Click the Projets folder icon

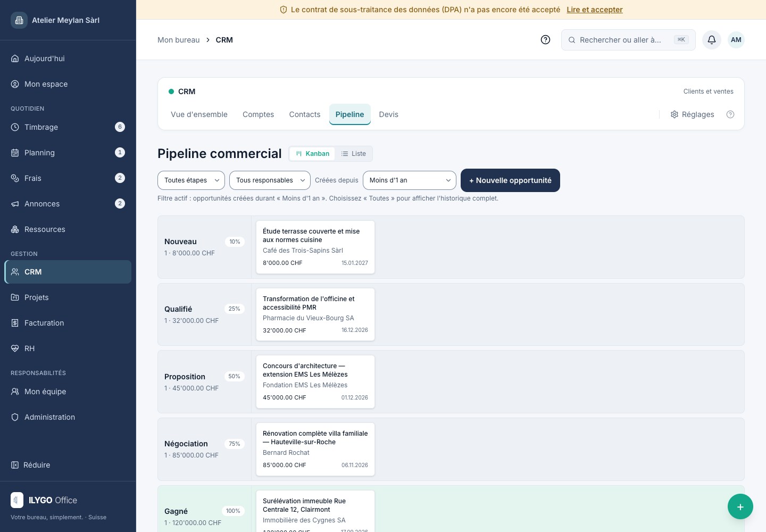(15, 297)
